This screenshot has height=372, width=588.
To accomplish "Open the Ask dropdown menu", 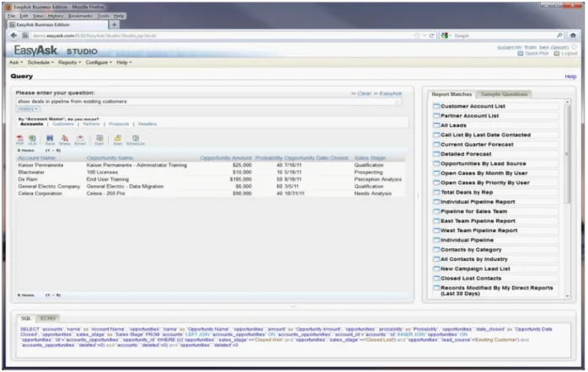I will click(16, 62).
